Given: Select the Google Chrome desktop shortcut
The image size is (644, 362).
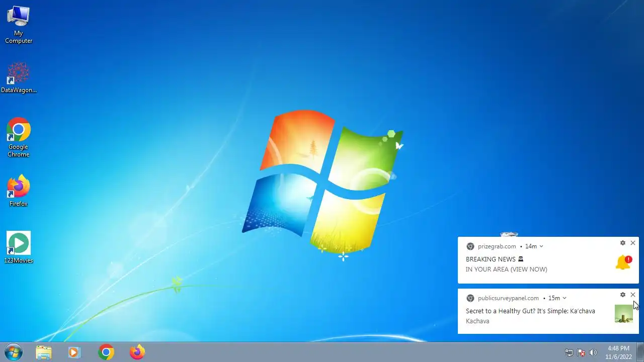Looking at the screenshot, I should tap(19, 137).
